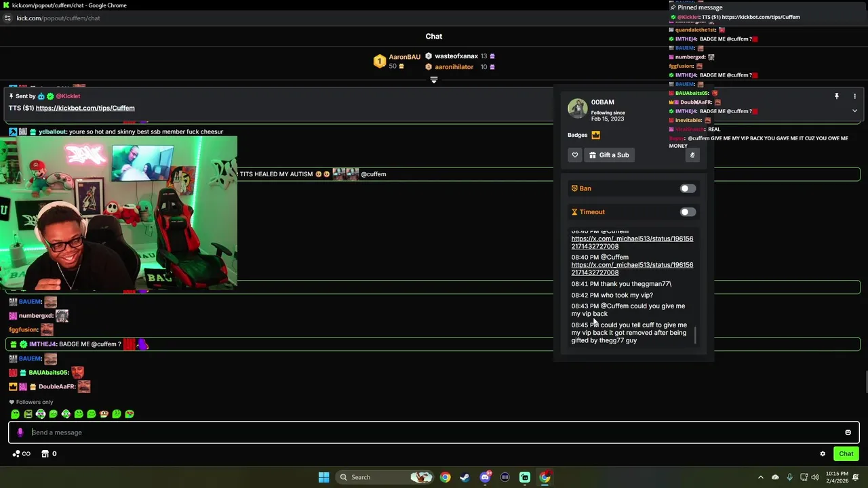Open notifications bell in system tray
Screen dimensions: 868x488
(x=856, y=477)
